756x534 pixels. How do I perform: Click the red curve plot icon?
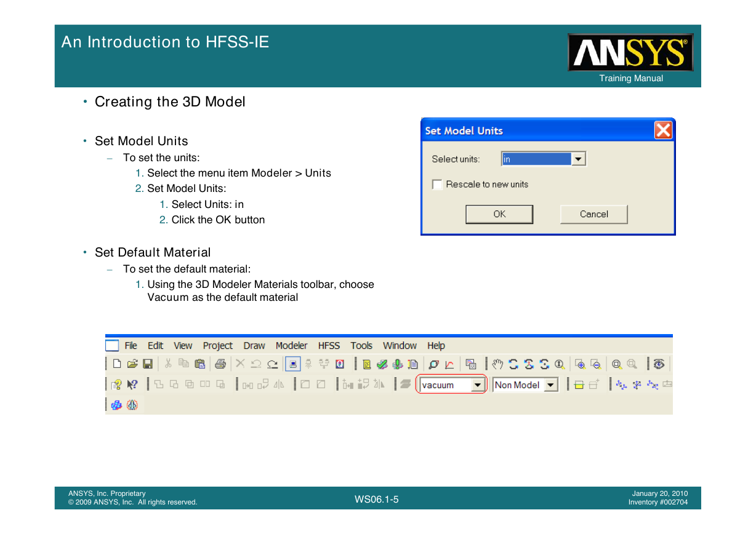[449, 364]
